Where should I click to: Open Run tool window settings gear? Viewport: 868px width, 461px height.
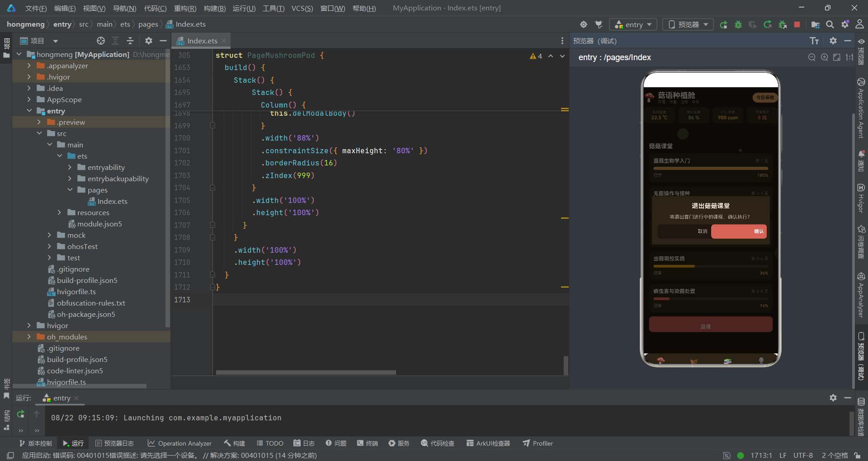tap(833, 398)
